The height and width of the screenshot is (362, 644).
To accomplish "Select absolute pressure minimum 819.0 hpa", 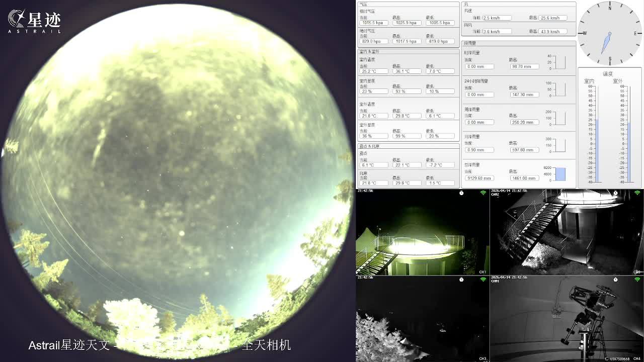I will pos(440,41).
